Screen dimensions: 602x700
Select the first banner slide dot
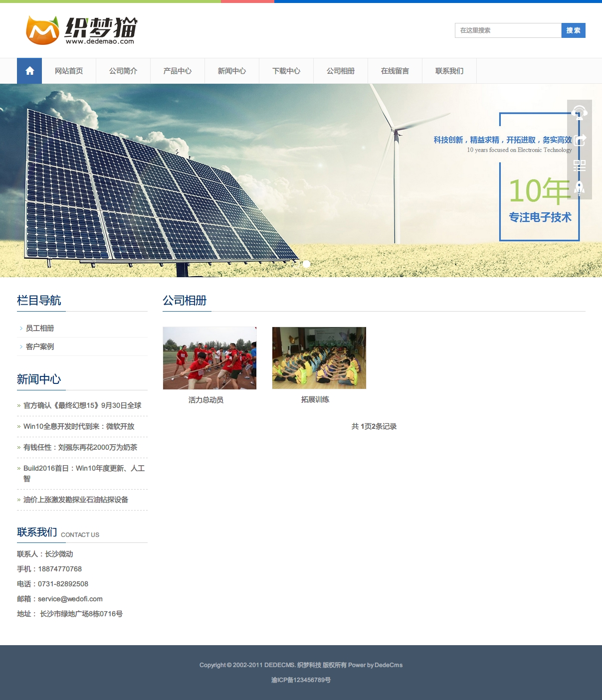[297, 264]
